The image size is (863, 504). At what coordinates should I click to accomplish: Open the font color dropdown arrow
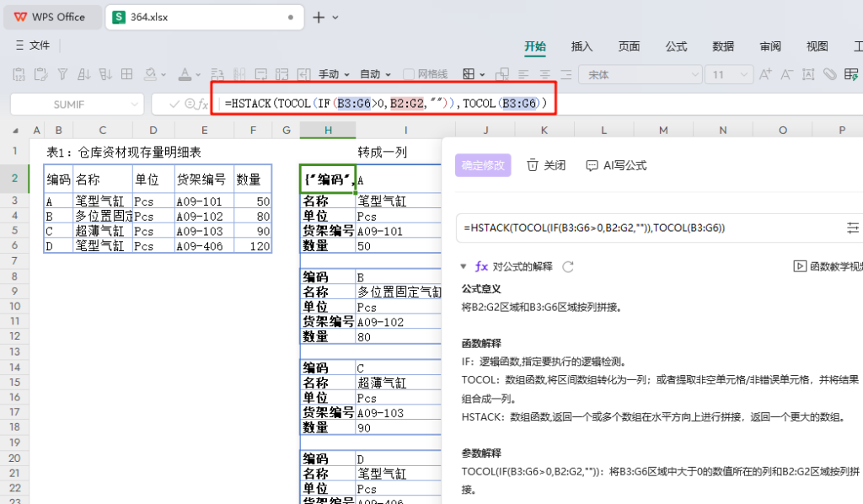tap(198, 75)
